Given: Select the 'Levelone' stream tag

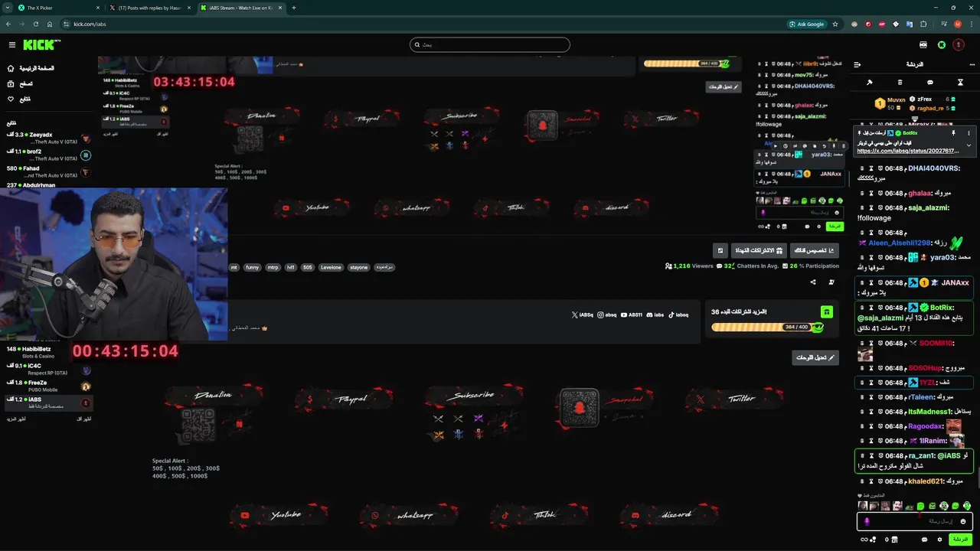Looking at the screenshot, I should pos(331,268).
